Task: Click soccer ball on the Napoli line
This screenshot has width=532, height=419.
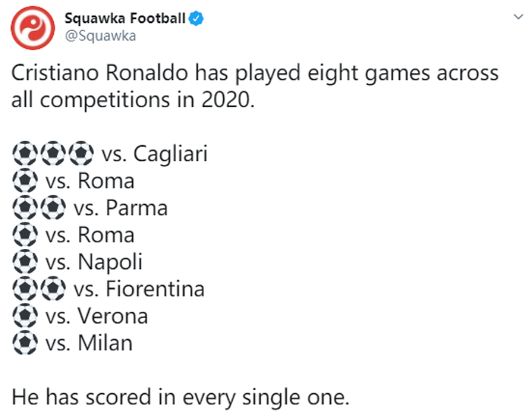Action: pos(25,262)
